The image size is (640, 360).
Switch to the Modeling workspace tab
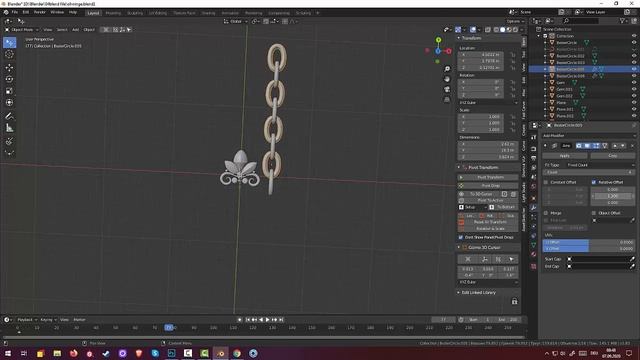pyautogui.click(x=113, y=13)
